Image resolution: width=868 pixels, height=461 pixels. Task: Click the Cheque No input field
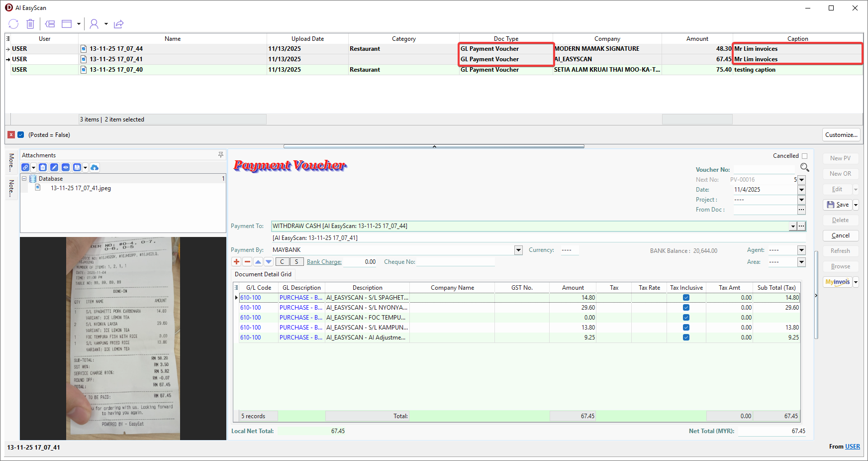455,262
